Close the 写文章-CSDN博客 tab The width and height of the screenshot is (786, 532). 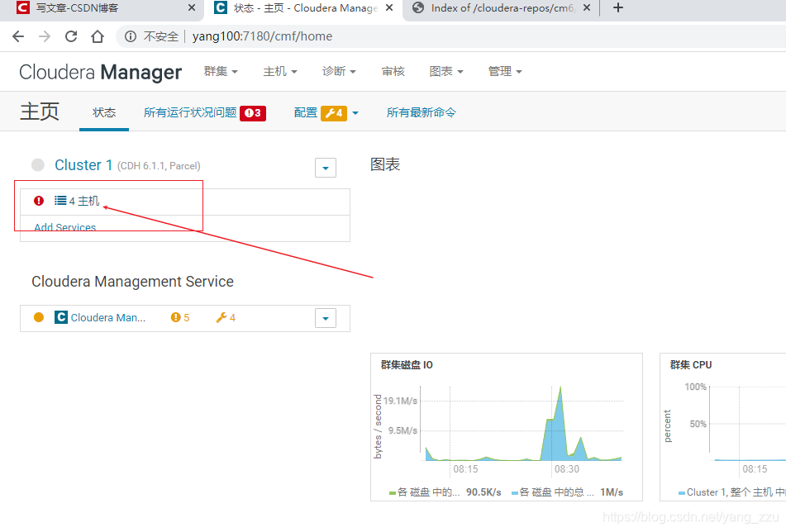click(x=192, y=7)
